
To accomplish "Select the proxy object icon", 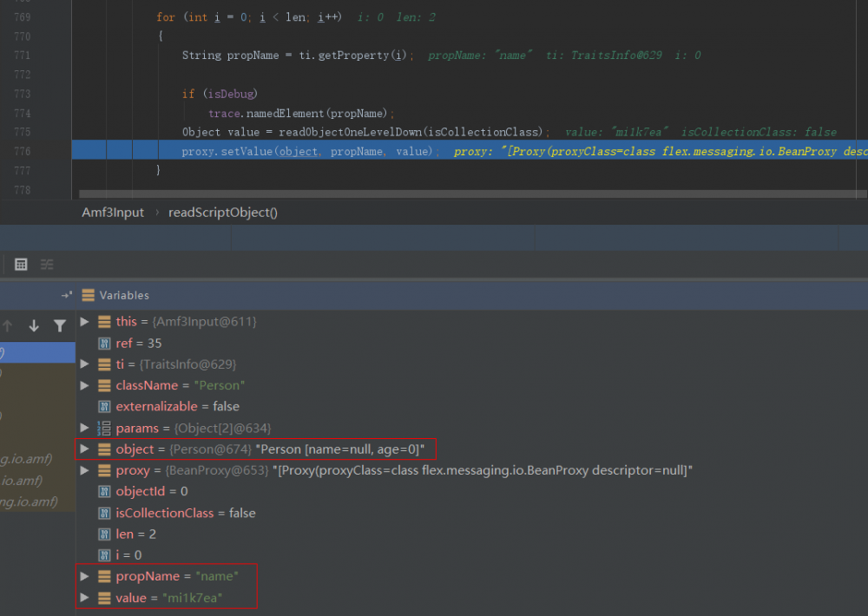I will (x=104, y=470).
